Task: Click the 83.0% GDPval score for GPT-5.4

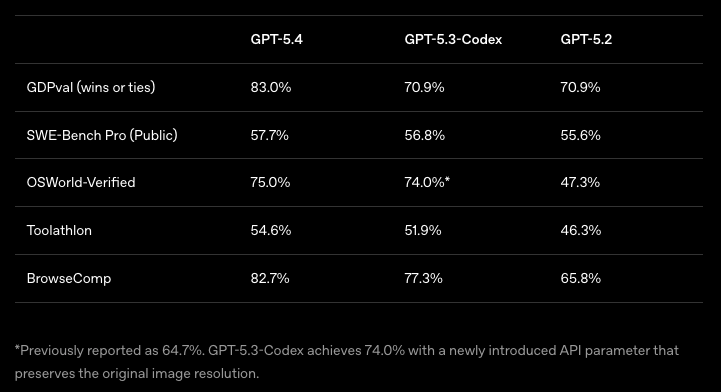Action: pos(271,87)
